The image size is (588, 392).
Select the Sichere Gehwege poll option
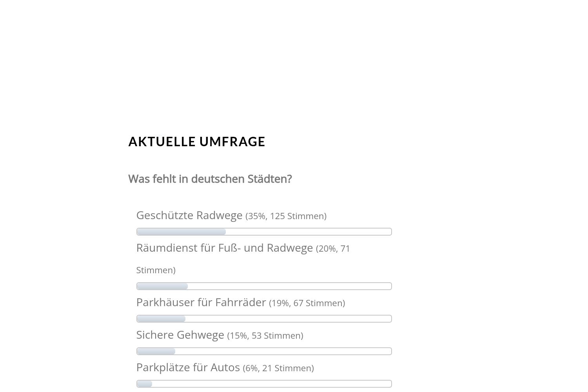pos(180,335)
